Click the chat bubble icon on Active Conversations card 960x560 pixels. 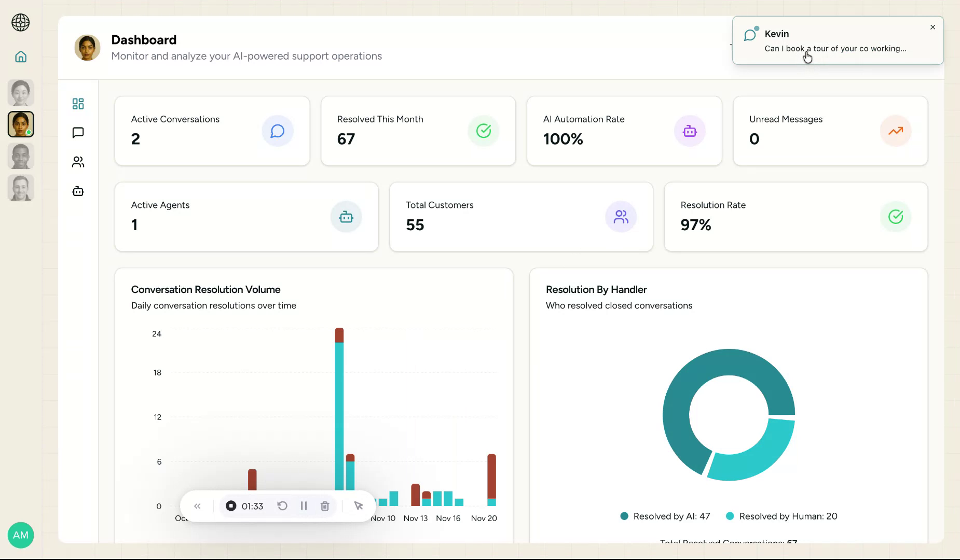coord(278,131)
